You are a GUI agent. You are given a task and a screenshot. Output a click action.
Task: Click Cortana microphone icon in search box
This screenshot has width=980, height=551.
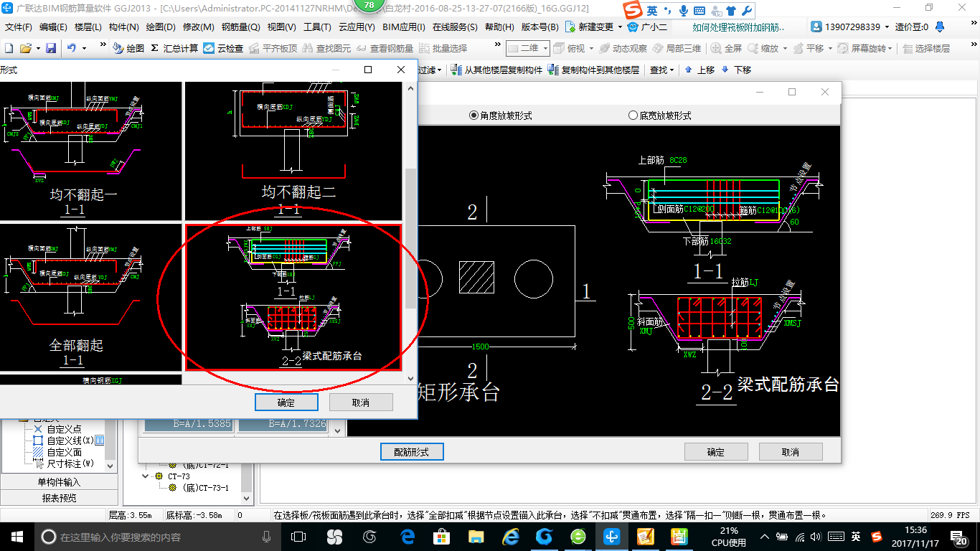[x=267, y=537]
